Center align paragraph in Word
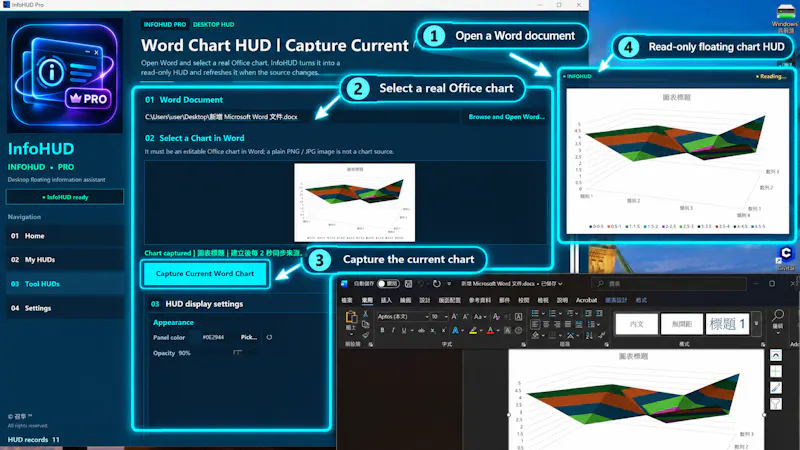800x450 pixels. pyautogui.click(x=546, y=324)
